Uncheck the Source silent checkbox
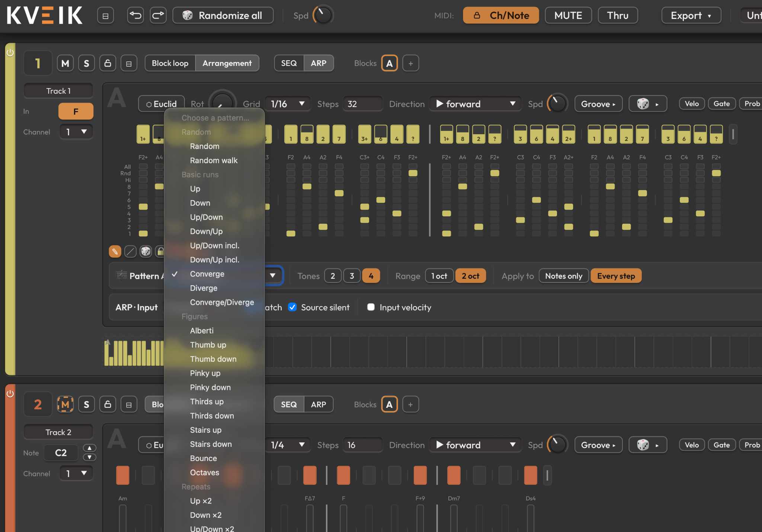 tap(292, 307)
